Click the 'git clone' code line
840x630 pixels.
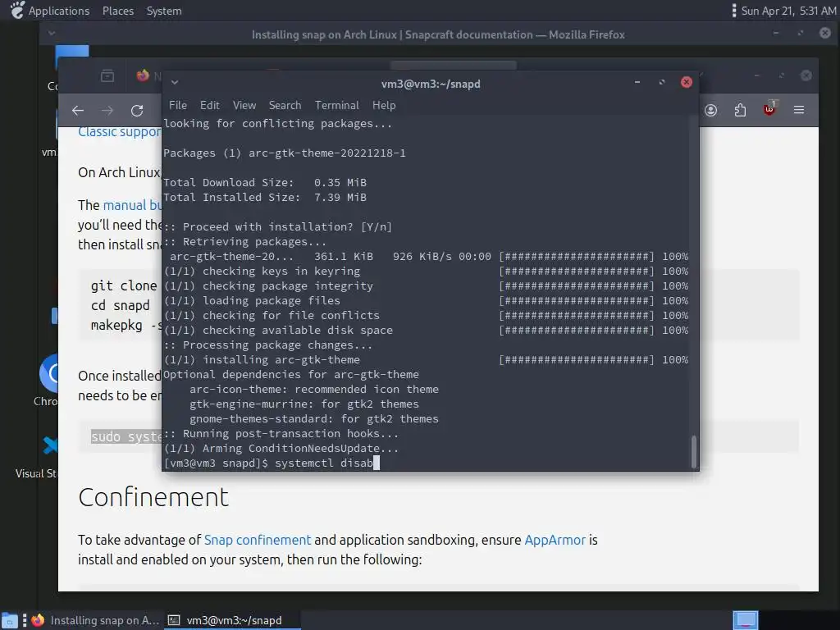[124, 285]
